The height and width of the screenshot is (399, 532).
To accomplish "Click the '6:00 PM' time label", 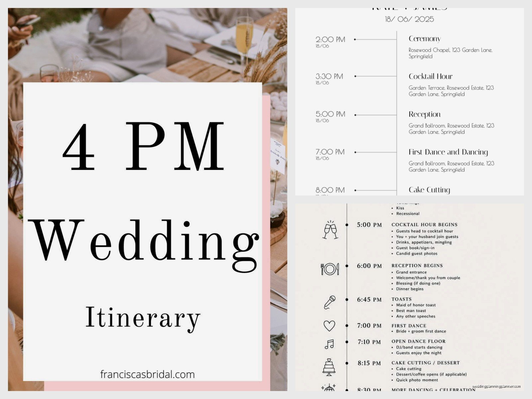I will point(369,266).
